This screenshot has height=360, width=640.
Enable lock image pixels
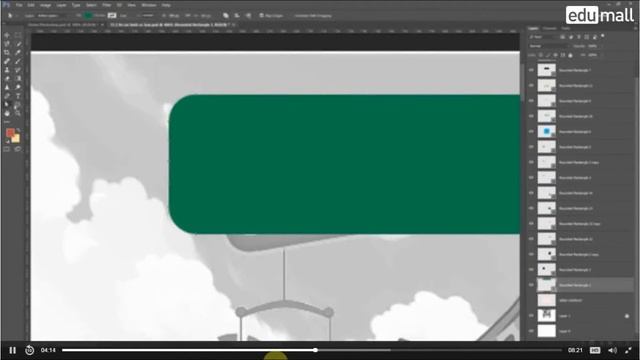(x=548, y=55)
